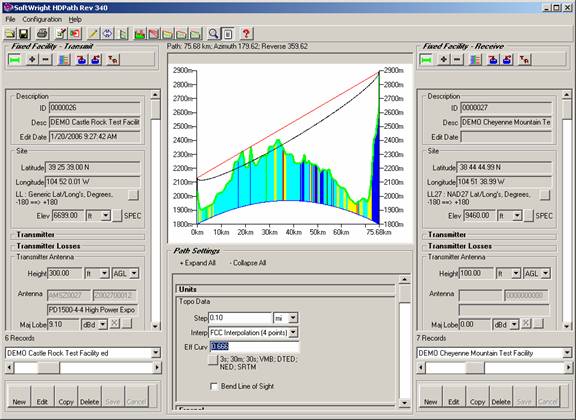Viewport: 576px width, 420px height.
Task: Open the Transmit antenna Height ft dropdown
Action: [x=104, y=273]
